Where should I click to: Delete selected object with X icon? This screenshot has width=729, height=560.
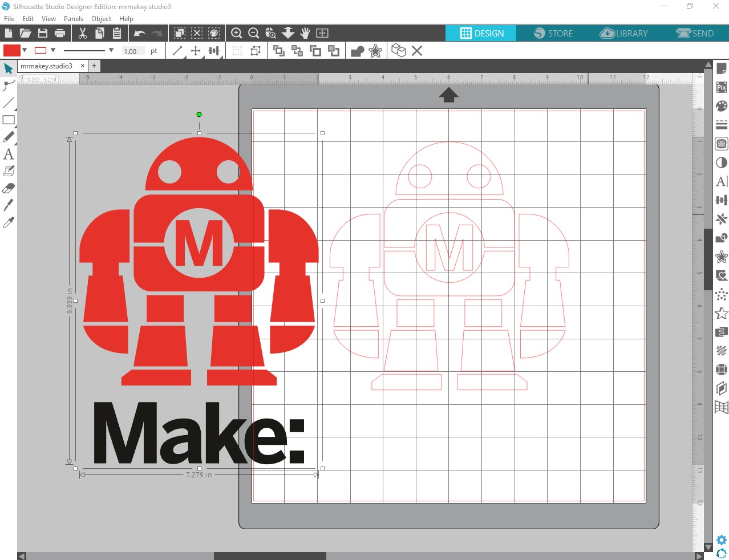pyautogui.click(x=417, y=51)
